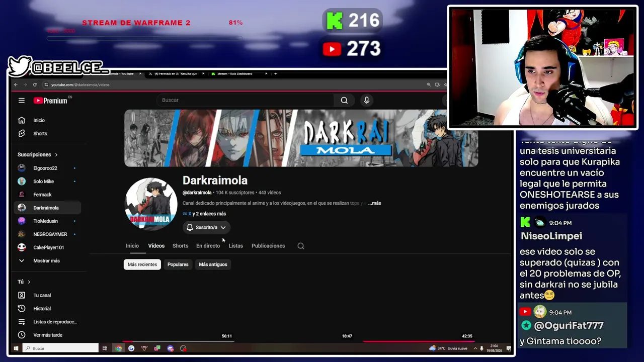Image resolution: width=644 pixels, height=362 pixels.
Task: Click the Darkraimola channel avatar
Action: 151,204
